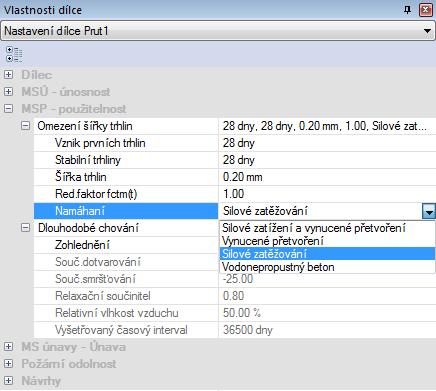This screenshot has width=436, height=391.
Task: Collapse Dlouhodobé chování group
Action: coord(25,228)
